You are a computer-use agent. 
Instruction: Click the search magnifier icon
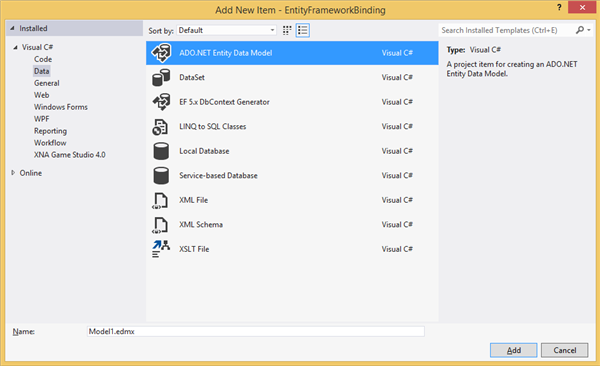580,30
